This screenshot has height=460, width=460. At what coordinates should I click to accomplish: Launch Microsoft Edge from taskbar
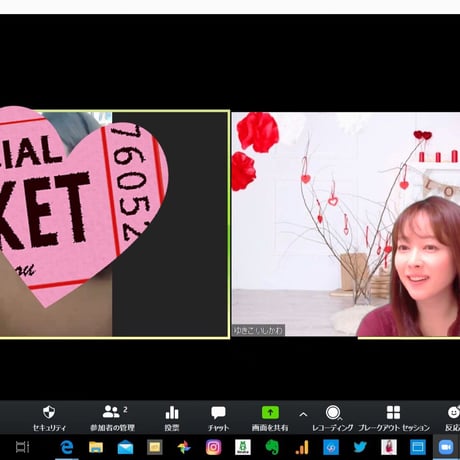pos(67,447)
